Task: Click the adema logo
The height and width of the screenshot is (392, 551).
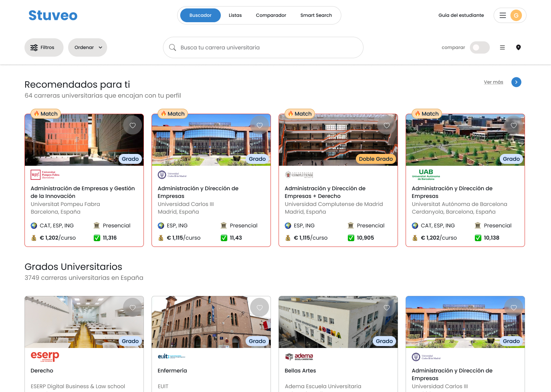Action: [299, 357]
